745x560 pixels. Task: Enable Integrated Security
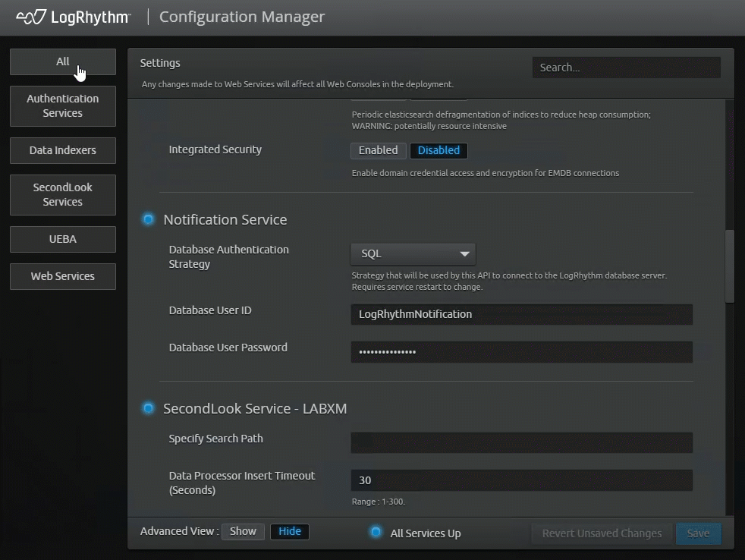378,150
